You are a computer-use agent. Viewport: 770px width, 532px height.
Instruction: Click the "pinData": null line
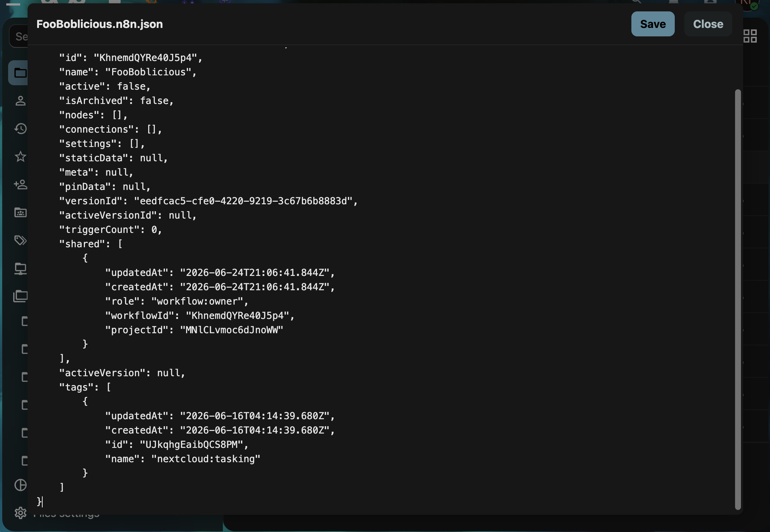click(x=105, y=187)
